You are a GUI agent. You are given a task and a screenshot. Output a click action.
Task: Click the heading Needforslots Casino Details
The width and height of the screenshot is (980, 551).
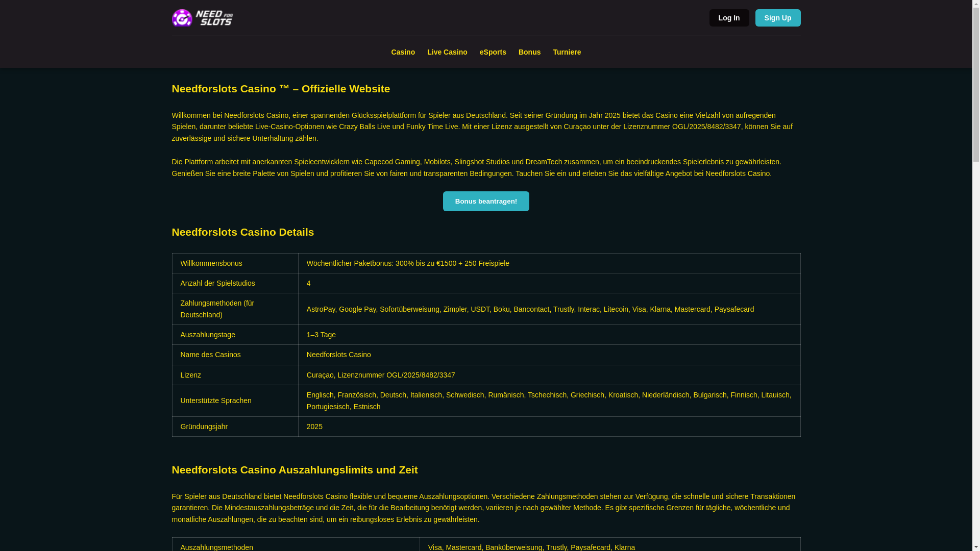[243, 232]
